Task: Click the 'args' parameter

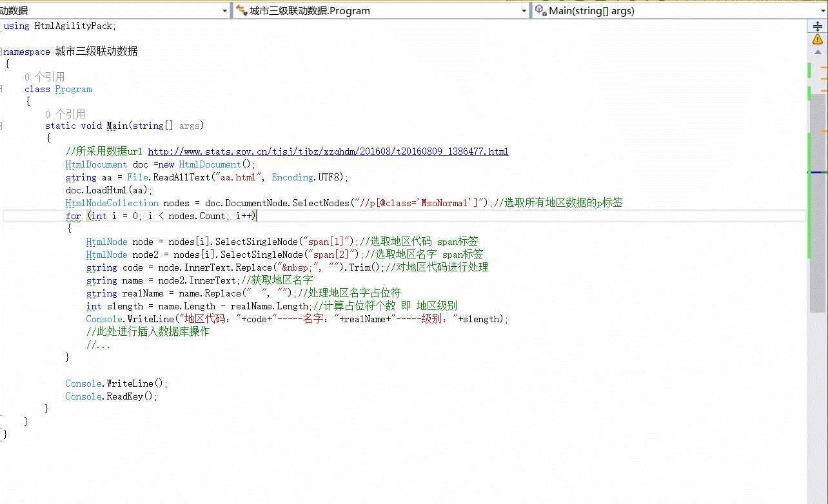Action: click(191, 126)
